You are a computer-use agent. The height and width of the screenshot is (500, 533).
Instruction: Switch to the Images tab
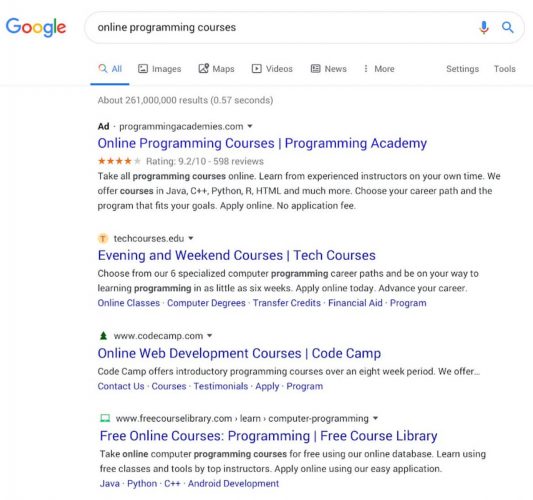coord(159,69)
